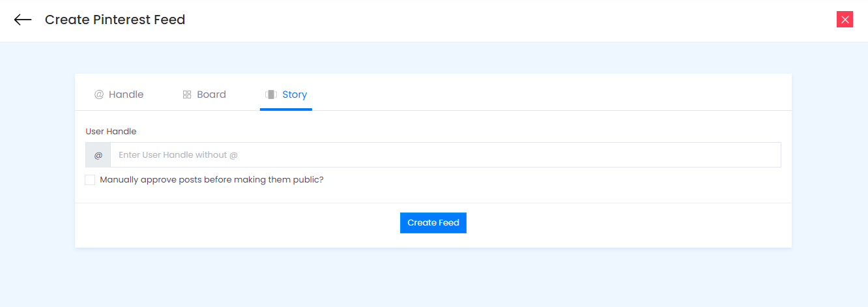Click the User Handle input field
This screenshot has width=868, height=307.
pyautogui.click(x=446, y=155)
